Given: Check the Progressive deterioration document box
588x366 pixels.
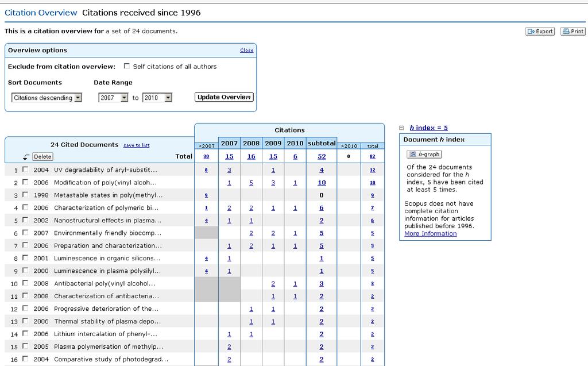Looking at the screenshot, I should pyautogui.click(x=25, y=308).
